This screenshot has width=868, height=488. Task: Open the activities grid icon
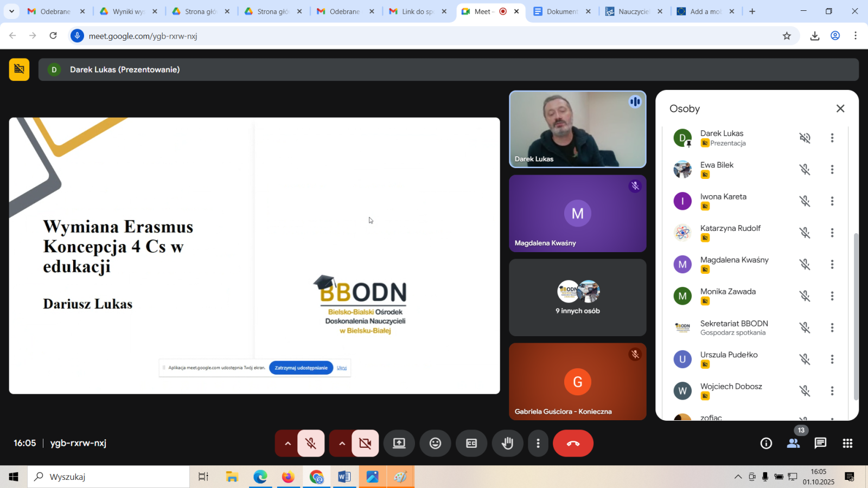(847, 444)
